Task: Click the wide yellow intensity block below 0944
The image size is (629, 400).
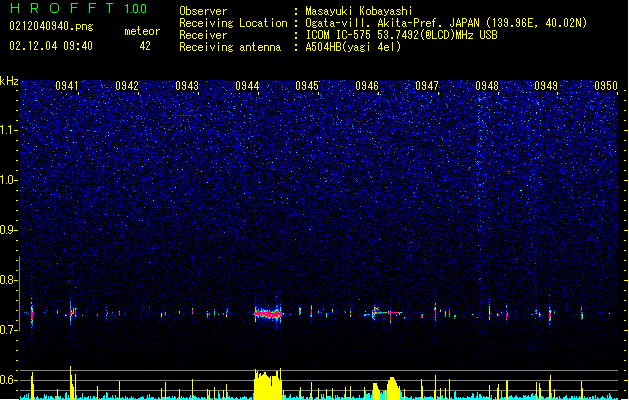Action: coord(268,384)
